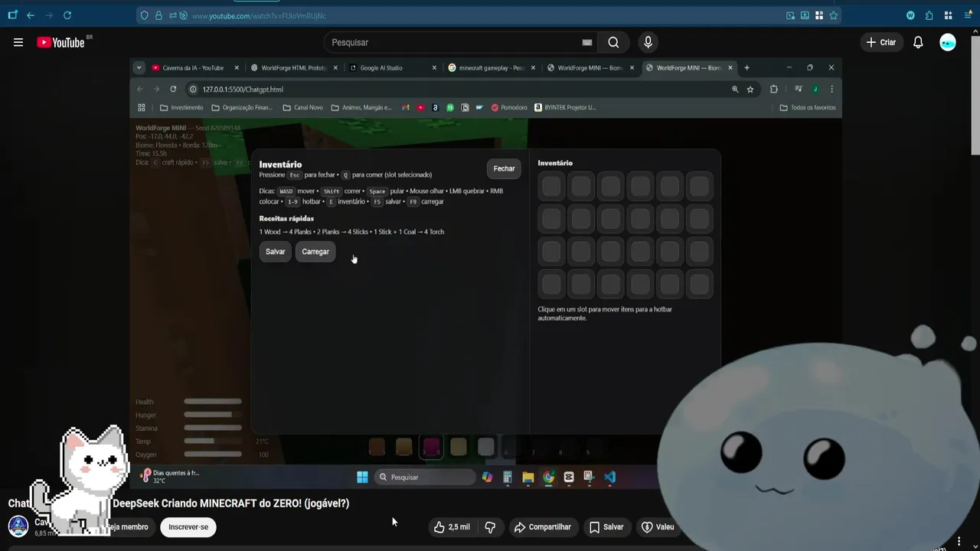Expand the Animes, Mangás e... bookmark folder
This screenshot has height=551, width=980.
pos(361,108)
